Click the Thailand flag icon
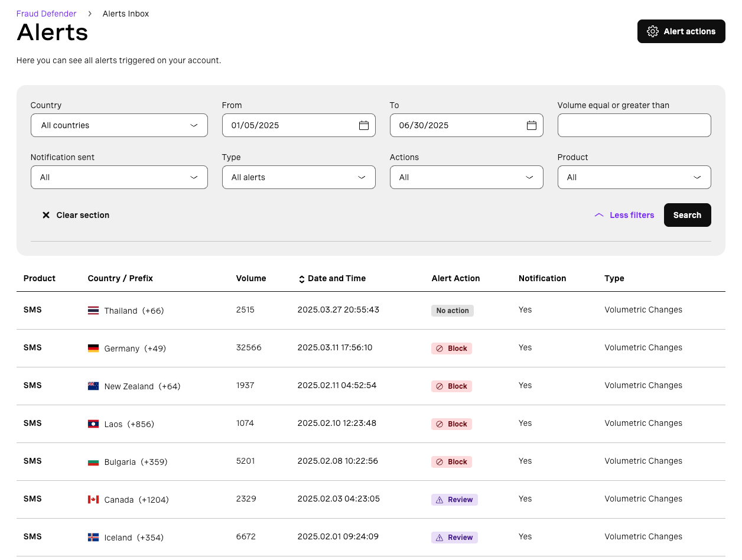This screenshot has height=560, width=742. [93, 310]
